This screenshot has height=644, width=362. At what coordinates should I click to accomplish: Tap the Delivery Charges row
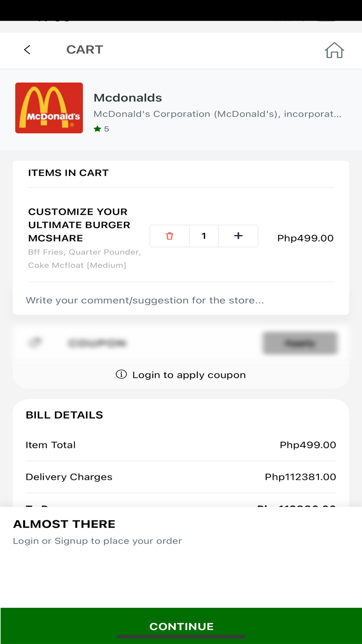click(x=181, y=477)
